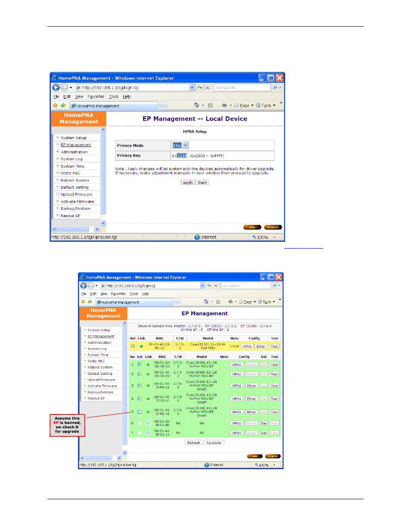Click Refresh button below EP table

[x=194, y=442]
